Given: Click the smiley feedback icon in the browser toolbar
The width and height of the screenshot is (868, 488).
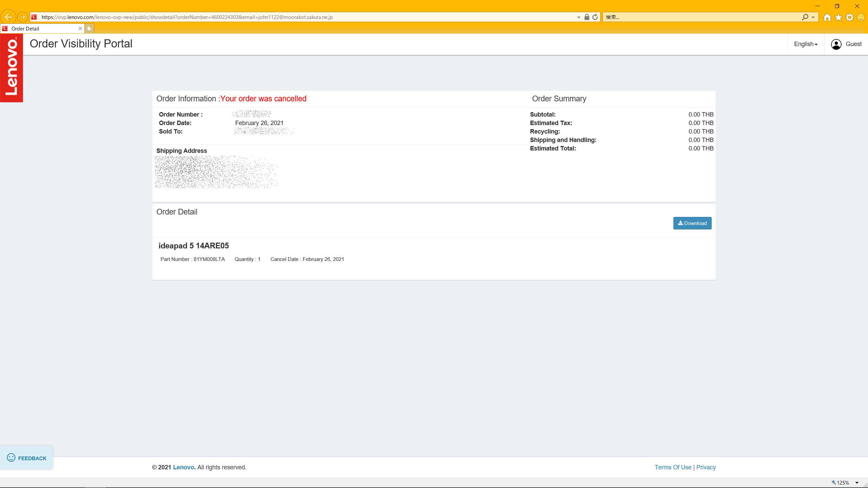Looking at the screenshot, I should click(x=861, y=17).
